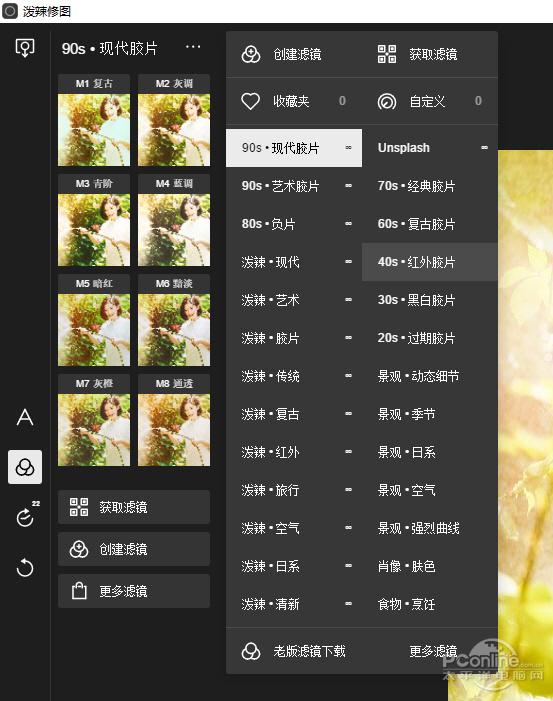Choose the 60s·复古胶片 filter pack
The image size is (553, 701).
[x=430, y=224]
